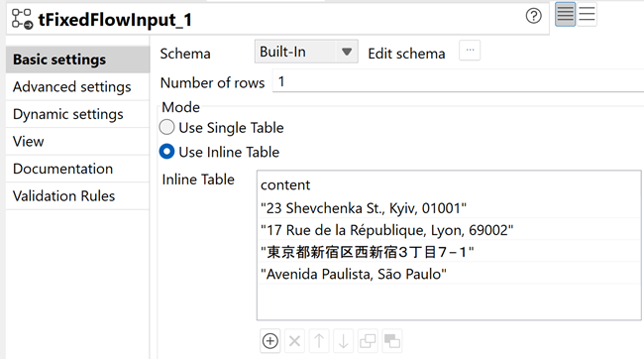Select the Use Inline Table radio button

point(166,152)
